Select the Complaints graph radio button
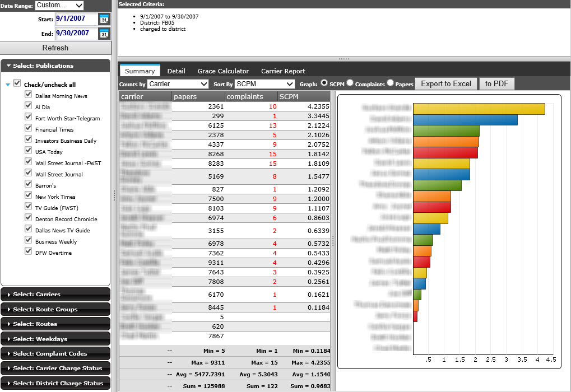The width and height of the screenshot is (571, 392). [x=350, y=83]
